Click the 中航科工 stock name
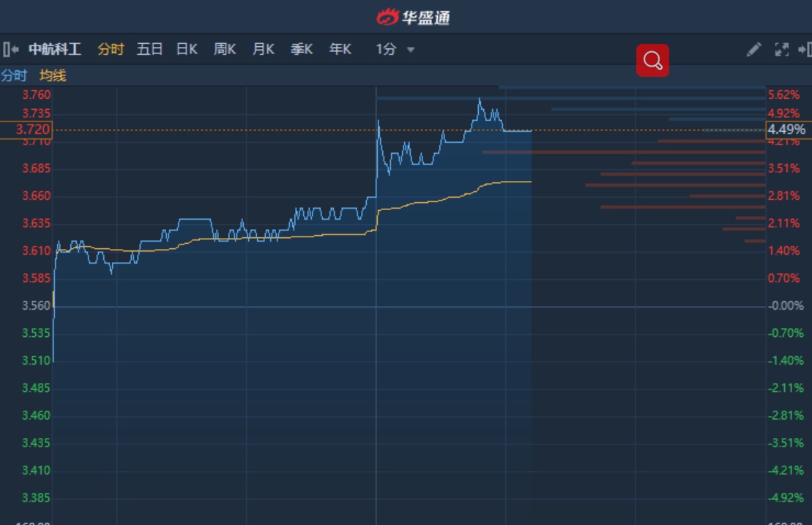 [x=55, y=50]
